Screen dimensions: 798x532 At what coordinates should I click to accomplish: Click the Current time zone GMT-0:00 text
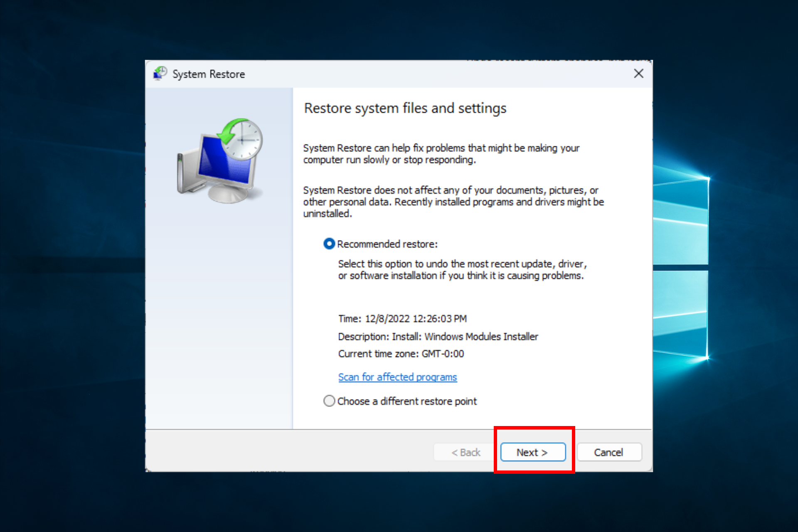(401, 354)
